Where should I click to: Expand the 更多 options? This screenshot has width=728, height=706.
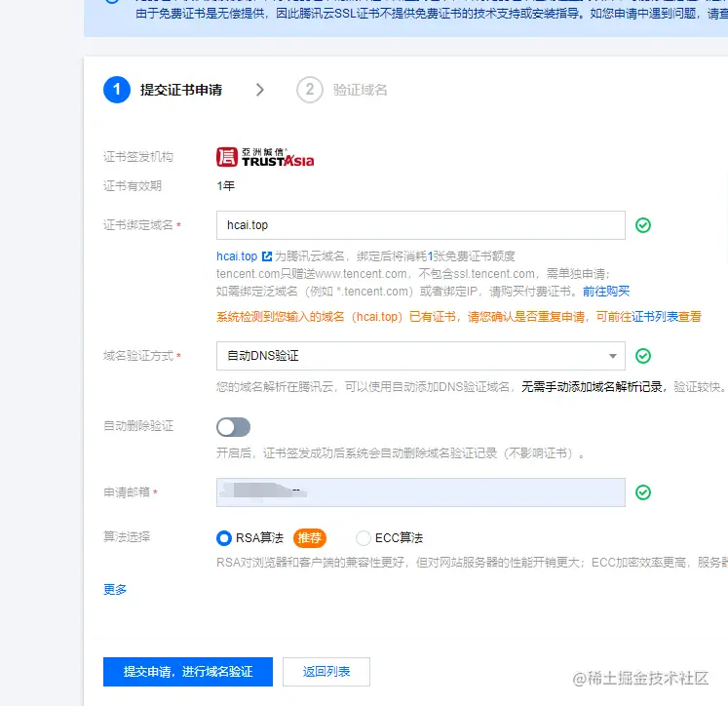point(115,589)
